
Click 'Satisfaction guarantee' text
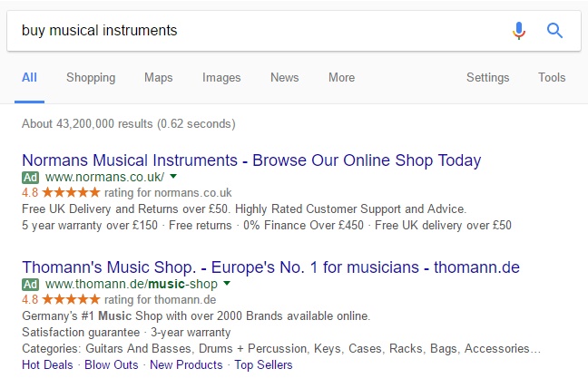81,332
